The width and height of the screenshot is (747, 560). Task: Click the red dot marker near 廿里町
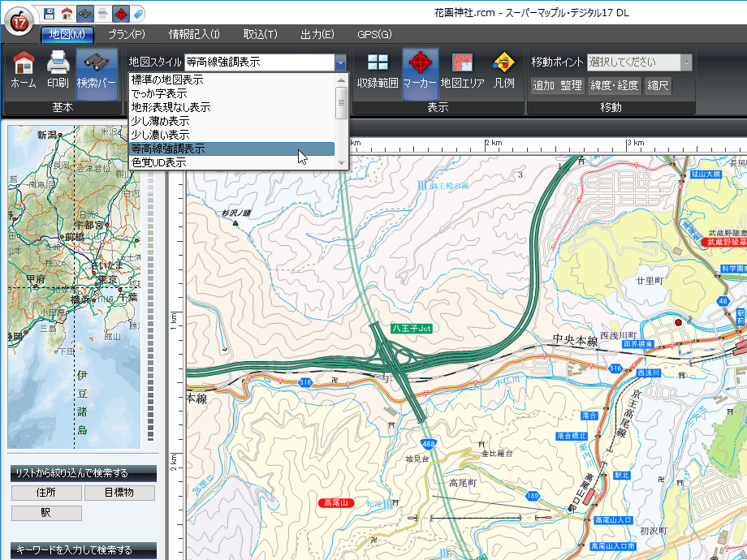point(679,322)
